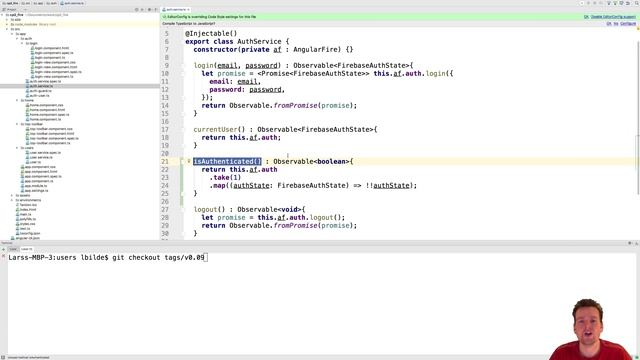Click the tool windows toggle in the status bar
The image size is (640, 360).
(x=3, y=358)
